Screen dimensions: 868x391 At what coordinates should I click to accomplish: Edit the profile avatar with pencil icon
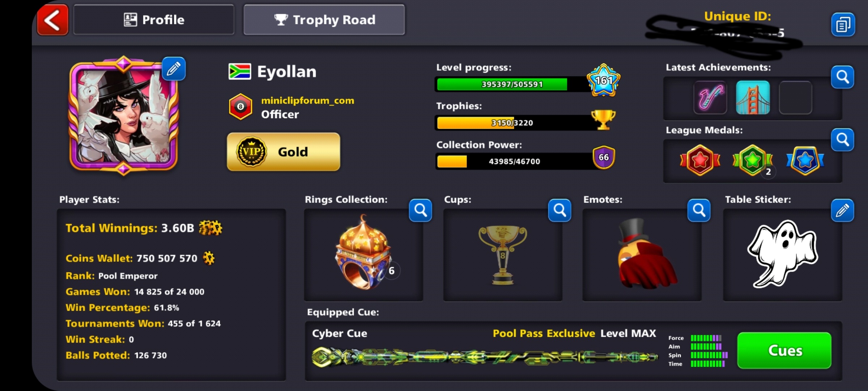click(x=174, y=69)
